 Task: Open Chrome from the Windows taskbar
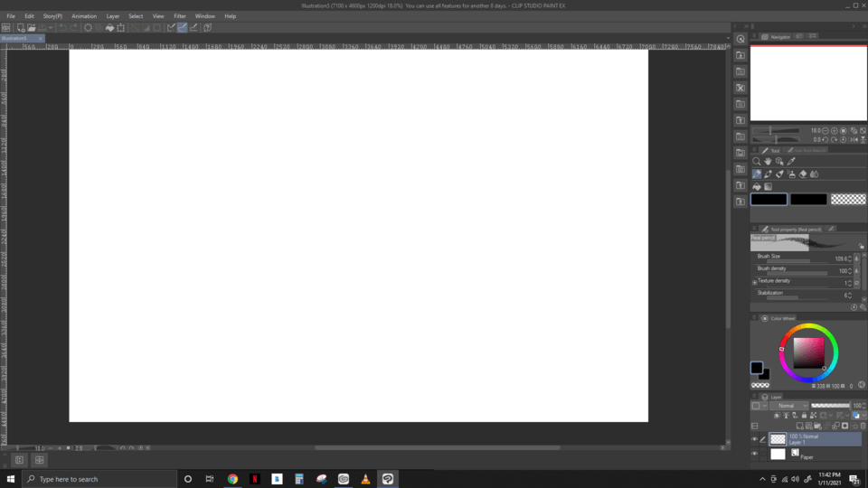tap(232, 479)
